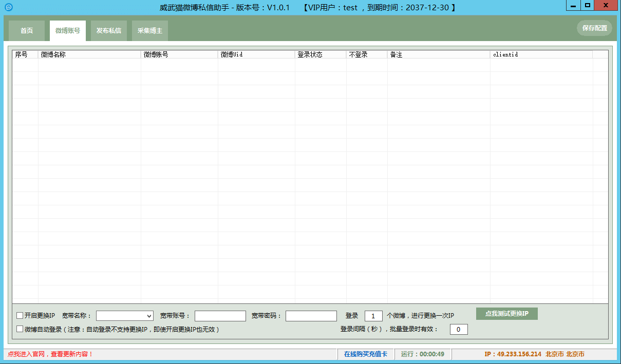The width and height of the screenshot is (621, 364).
Task: Open the 点我进入官网 link in status bar
Action: tap(50, 354)
